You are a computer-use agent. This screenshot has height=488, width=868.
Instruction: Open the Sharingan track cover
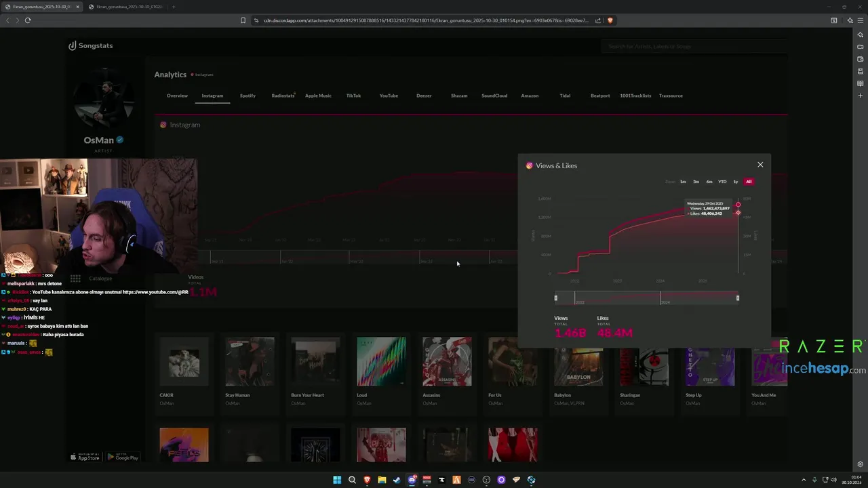(644, 367)
